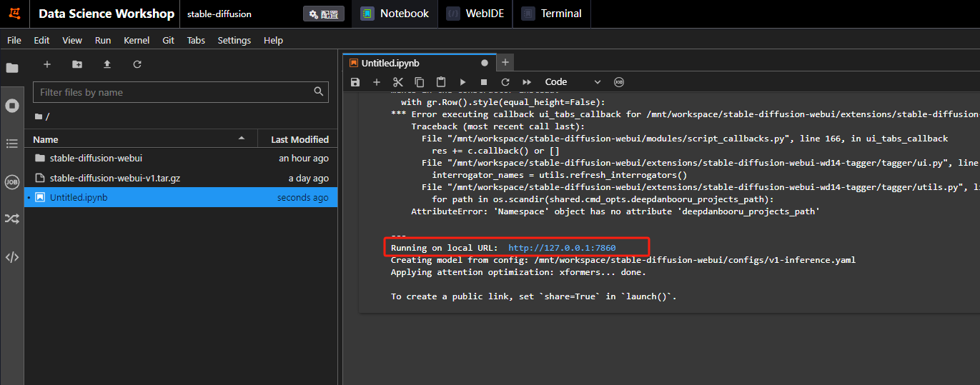The image size is (980, 385).
Task: Cut the selected cell
Action: point(398,82)
